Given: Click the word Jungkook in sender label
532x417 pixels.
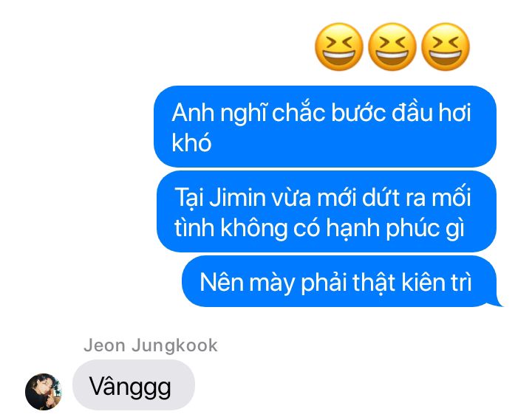Looking at the screenshot, I should (x=174, y=346).
